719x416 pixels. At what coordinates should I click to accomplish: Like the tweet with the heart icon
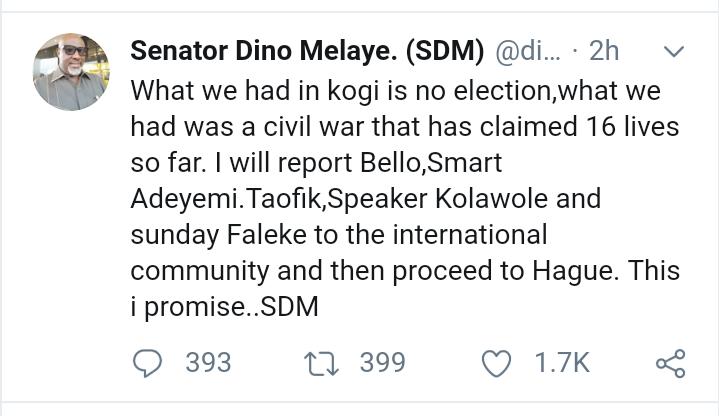pyautogui.click(x=496, y=363)
